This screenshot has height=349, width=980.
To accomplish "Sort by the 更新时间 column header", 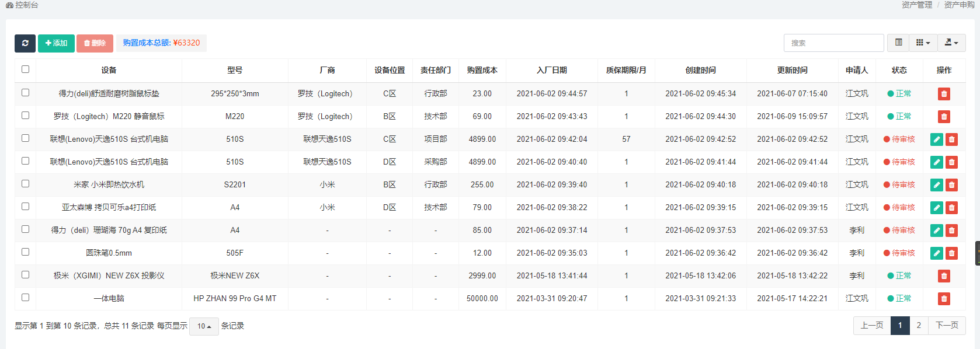I will (x=793, y=70).
